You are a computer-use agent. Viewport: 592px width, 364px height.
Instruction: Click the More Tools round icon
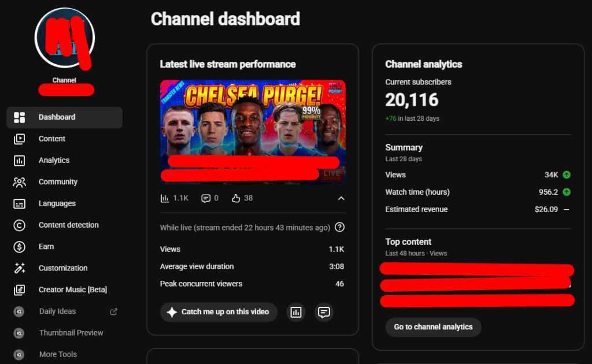(x=19, y=355)
